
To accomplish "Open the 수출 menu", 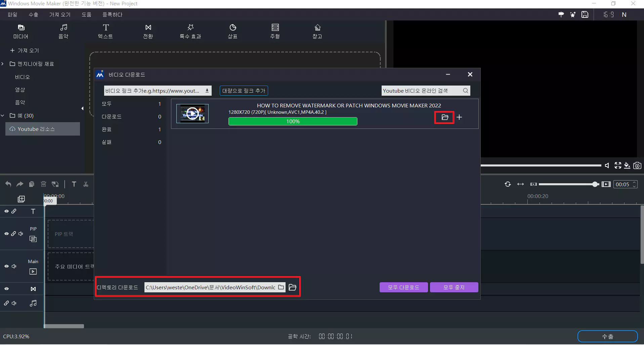I will pos(33,14).
